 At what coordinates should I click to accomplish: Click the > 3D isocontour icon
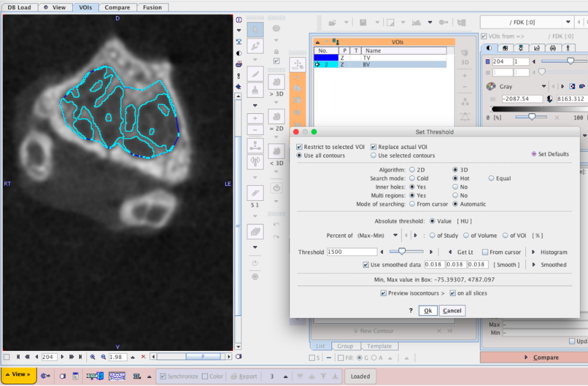coord(277,82)
